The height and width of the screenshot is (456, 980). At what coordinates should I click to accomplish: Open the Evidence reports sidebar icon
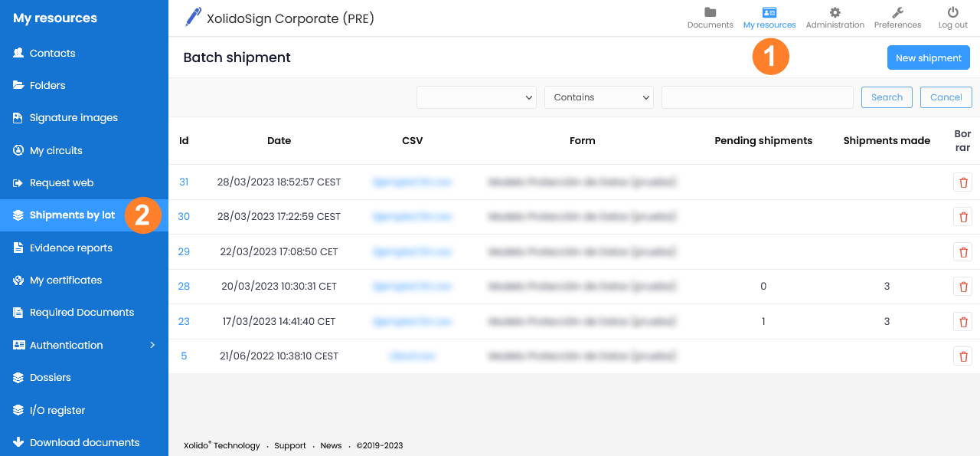[18, 248]
